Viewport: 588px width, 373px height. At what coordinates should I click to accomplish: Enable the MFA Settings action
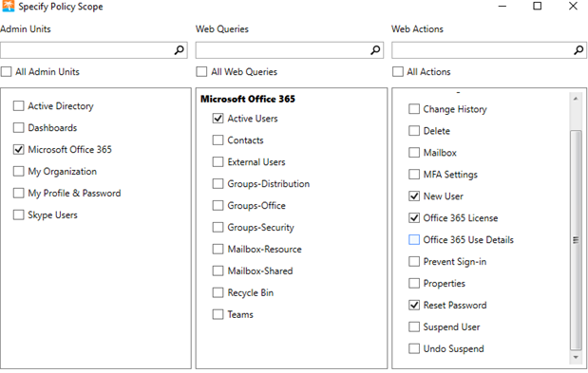click(x=414, y=174)
